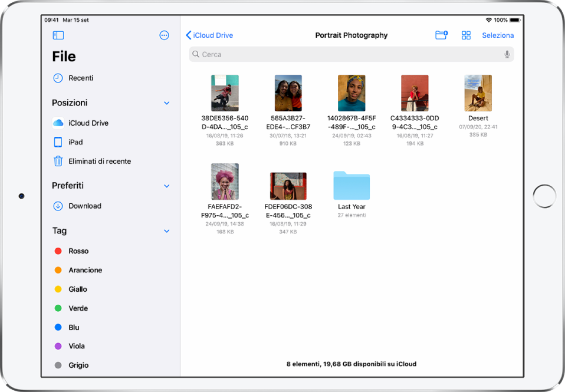This screenshot has width=565, height=392.
Task: Open the Download favorites folder
Action: coord(84,206)
